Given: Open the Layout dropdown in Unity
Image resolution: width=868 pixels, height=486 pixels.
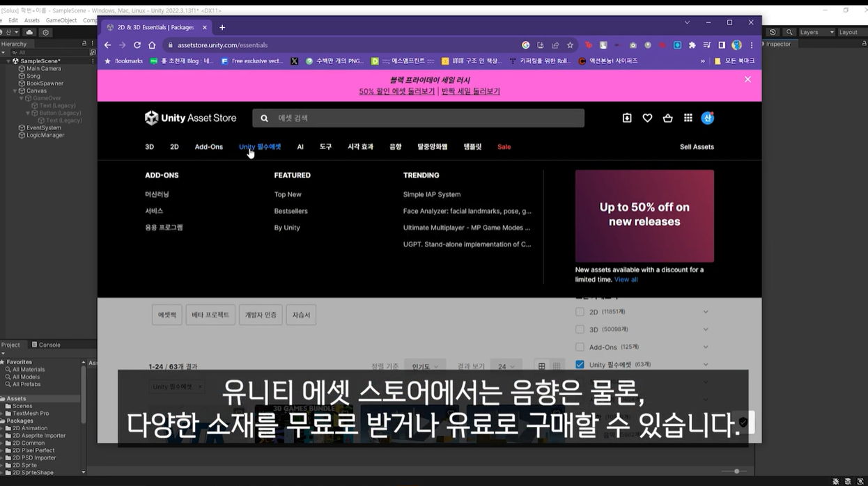Looking at the screenshot, I should click(x=851, y=32).
